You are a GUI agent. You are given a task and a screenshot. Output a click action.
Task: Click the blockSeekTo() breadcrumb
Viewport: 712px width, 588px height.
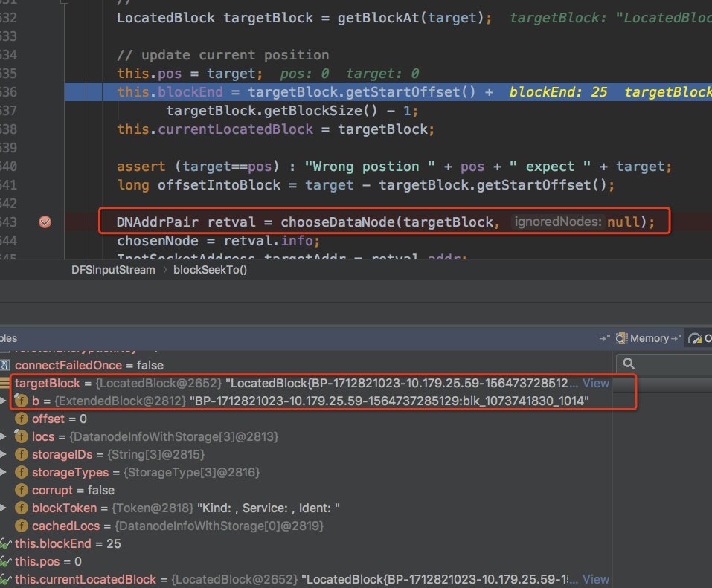[x=211, y=270]
